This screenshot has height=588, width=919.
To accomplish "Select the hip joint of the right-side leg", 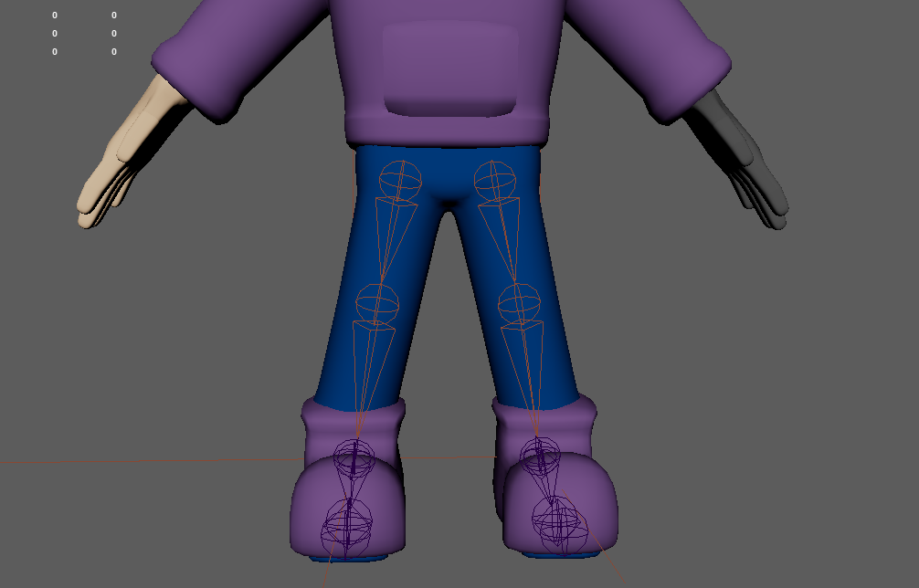I will pos(496,180).
